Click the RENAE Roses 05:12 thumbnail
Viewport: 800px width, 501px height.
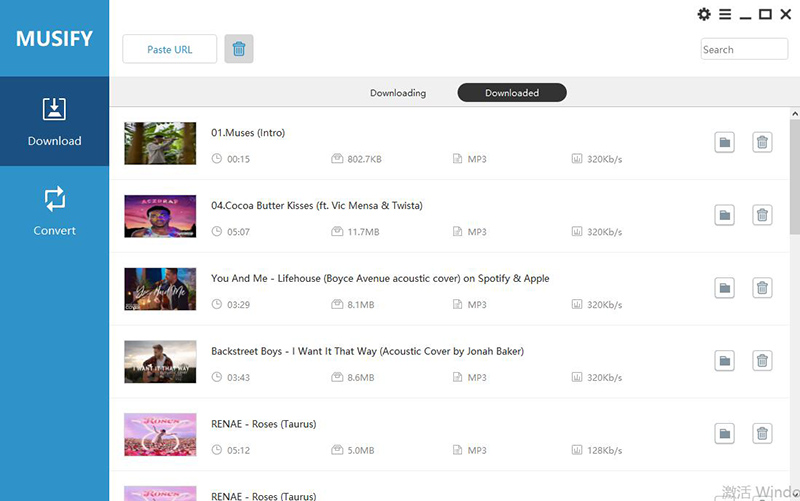(x=160, y=435)
